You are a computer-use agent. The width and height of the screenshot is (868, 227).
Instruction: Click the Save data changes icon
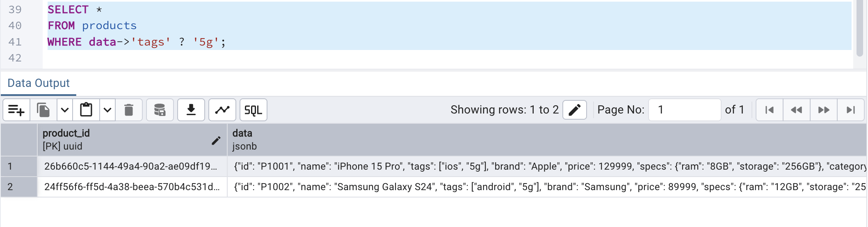coord(160,110)
